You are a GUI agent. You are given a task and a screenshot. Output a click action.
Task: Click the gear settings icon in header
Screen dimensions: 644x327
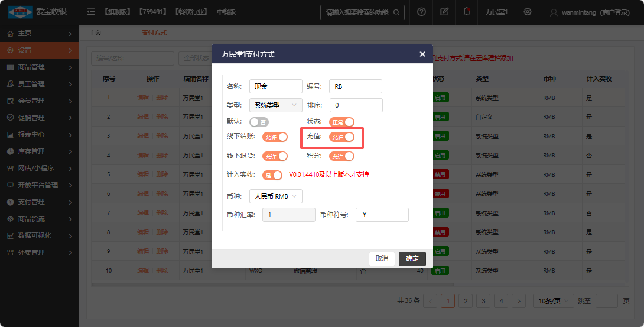point(528,12)
